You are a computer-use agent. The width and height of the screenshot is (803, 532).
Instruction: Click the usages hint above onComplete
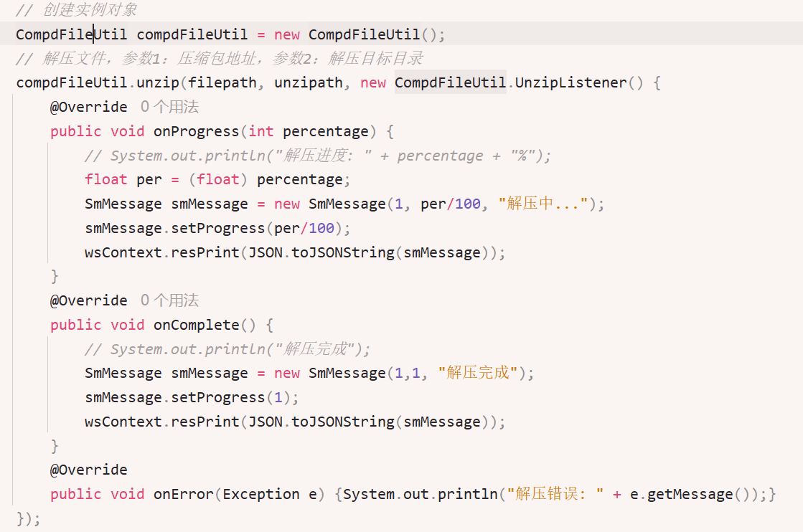[x=169, y=300]
